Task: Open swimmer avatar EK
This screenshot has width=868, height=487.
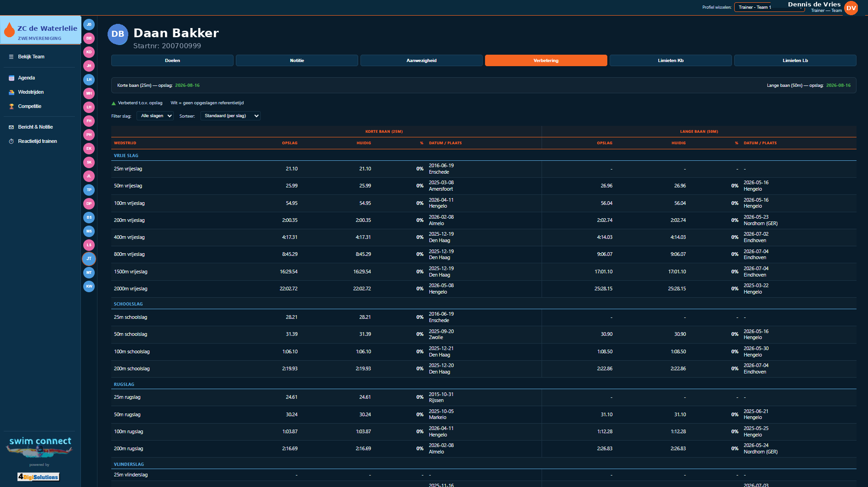Action: coord(89,148)
